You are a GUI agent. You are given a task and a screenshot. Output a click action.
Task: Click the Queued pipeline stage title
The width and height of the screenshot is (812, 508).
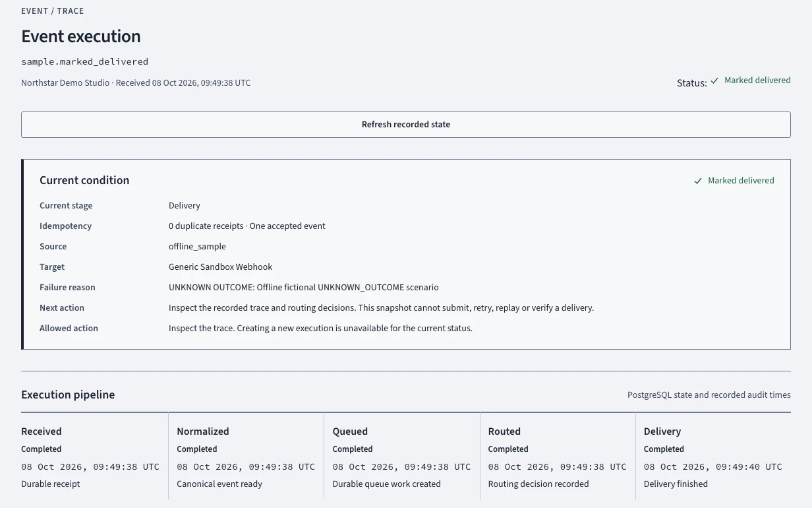pyautogui.click(x=350, y=431)
